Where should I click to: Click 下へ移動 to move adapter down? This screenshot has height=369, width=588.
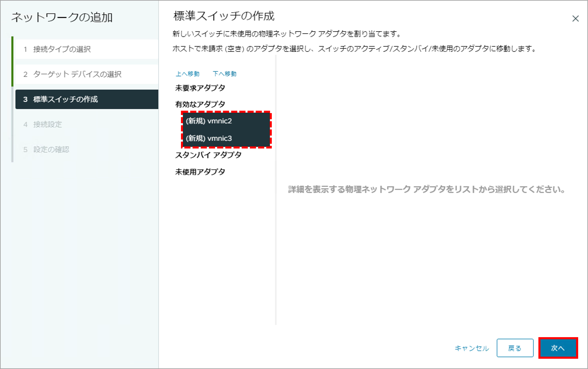tap(224, 74)
